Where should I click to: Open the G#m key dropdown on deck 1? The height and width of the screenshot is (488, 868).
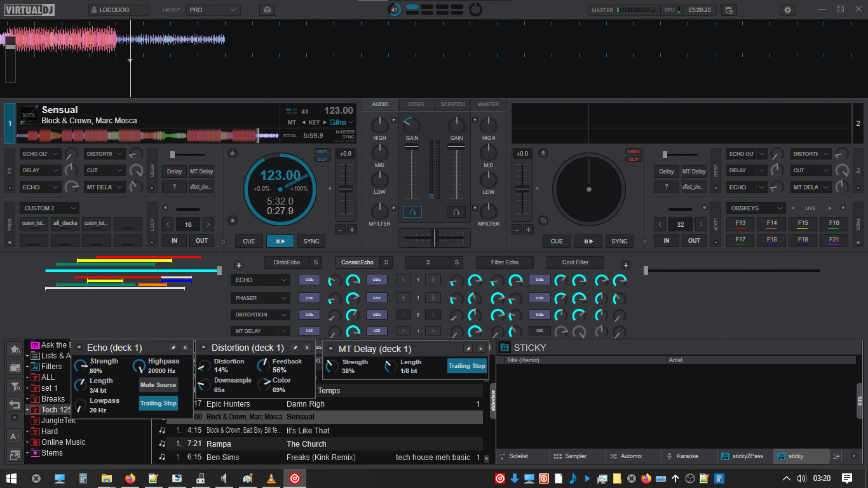coord(342,122)
